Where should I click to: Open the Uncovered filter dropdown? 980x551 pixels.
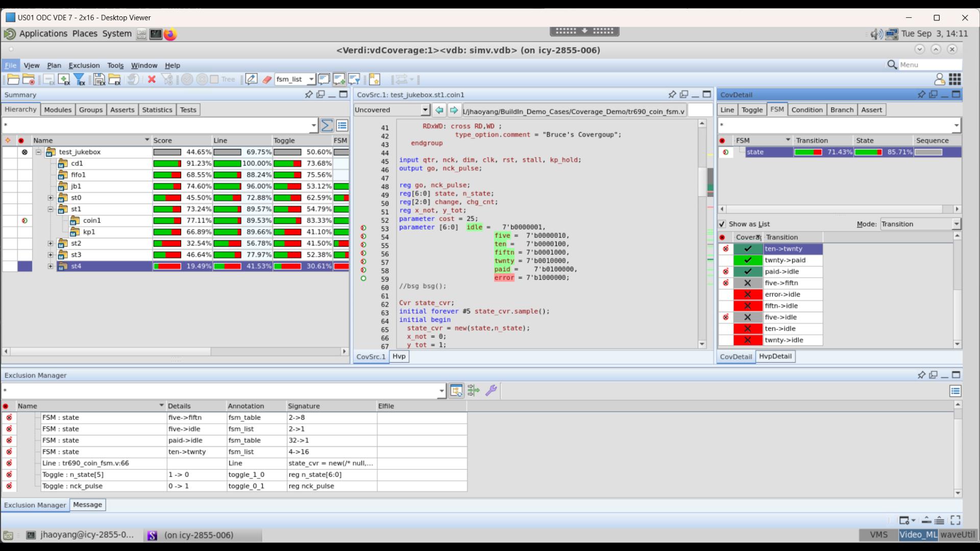pyautogui.click(x=425, y=110)
